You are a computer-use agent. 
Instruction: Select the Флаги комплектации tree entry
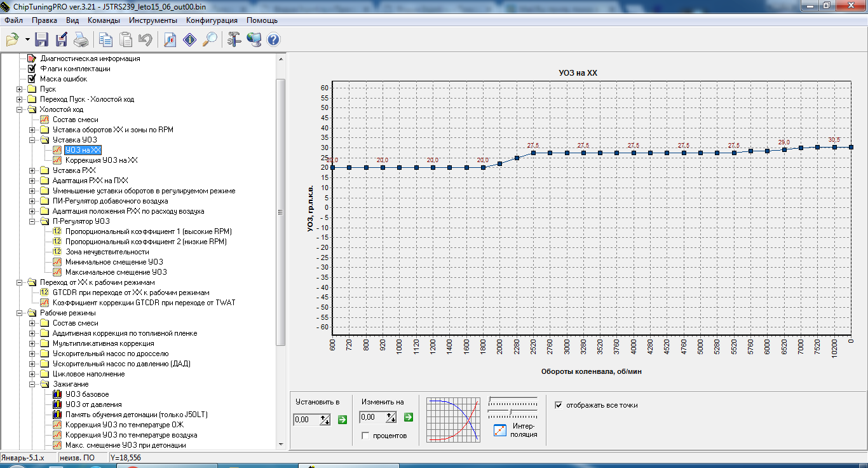pos(76,69)
